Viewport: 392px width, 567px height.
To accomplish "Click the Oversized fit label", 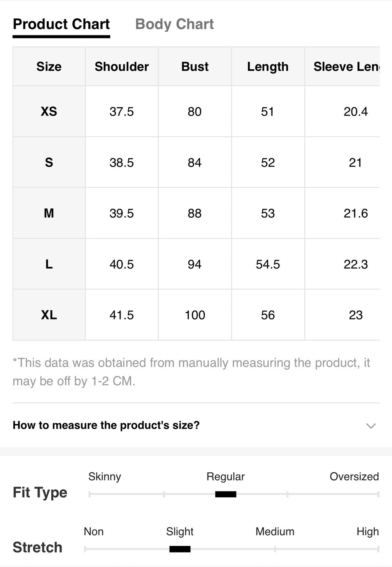I will pos(354,477).
